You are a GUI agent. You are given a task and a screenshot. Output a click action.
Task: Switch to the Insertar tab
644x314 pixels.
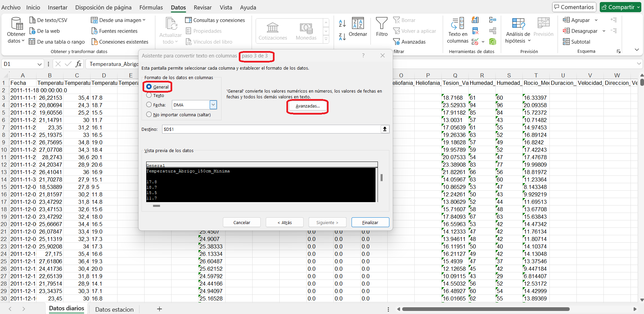click(57, 7)
